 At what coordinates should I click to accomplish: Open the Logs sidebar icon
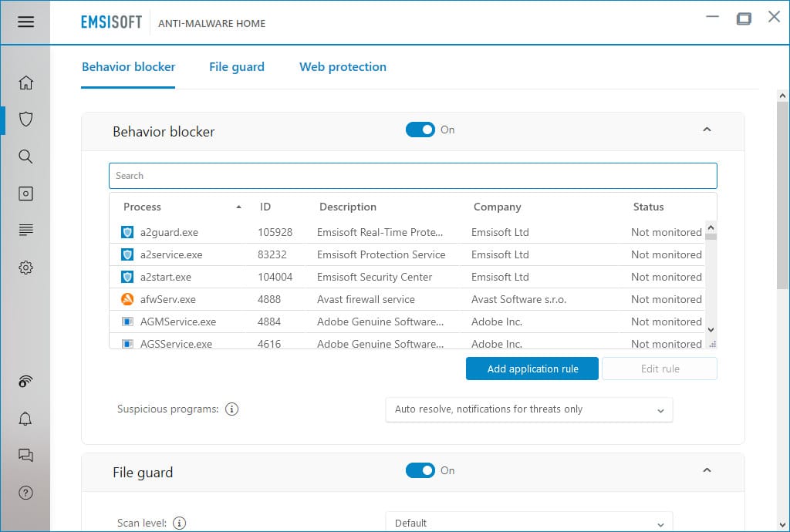click(x=25, y=230)
